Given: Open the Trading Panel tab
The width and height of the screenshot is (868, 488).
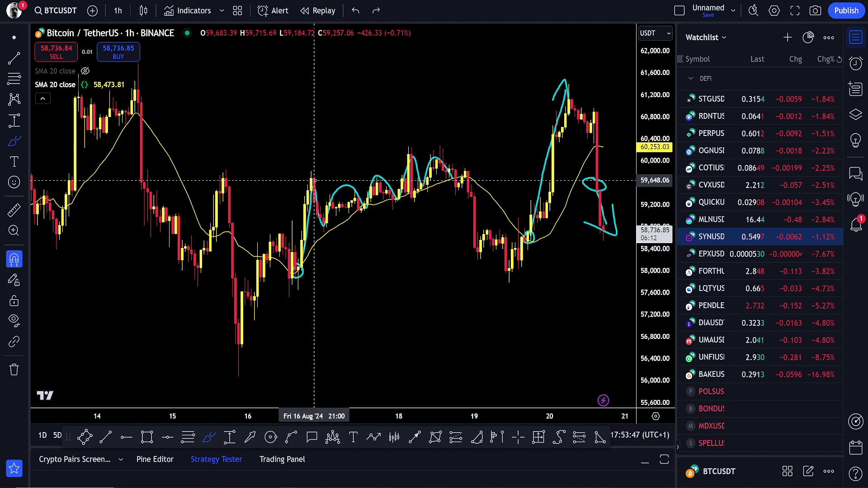Looking at the screenshot, I should click(282, 459).
